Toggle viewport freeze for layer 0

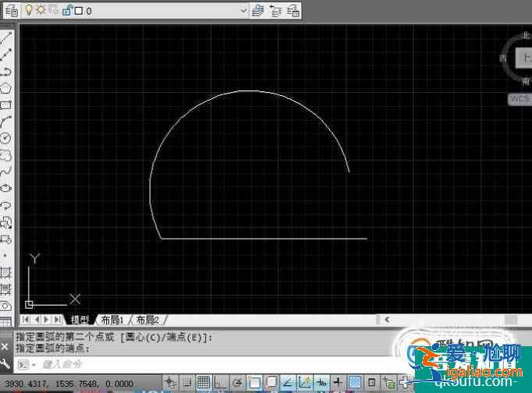54,10
